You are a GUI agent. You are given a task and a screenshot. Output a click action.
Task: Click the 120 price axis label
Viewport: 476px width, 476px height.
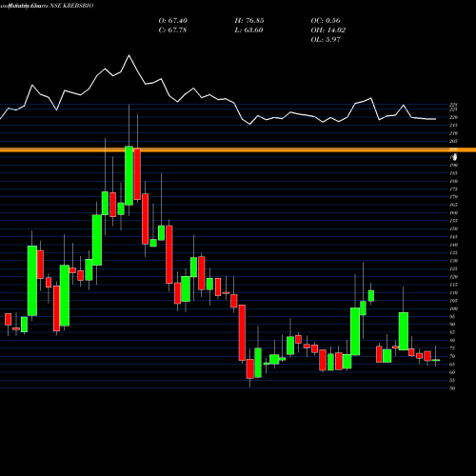coord(453,277)
